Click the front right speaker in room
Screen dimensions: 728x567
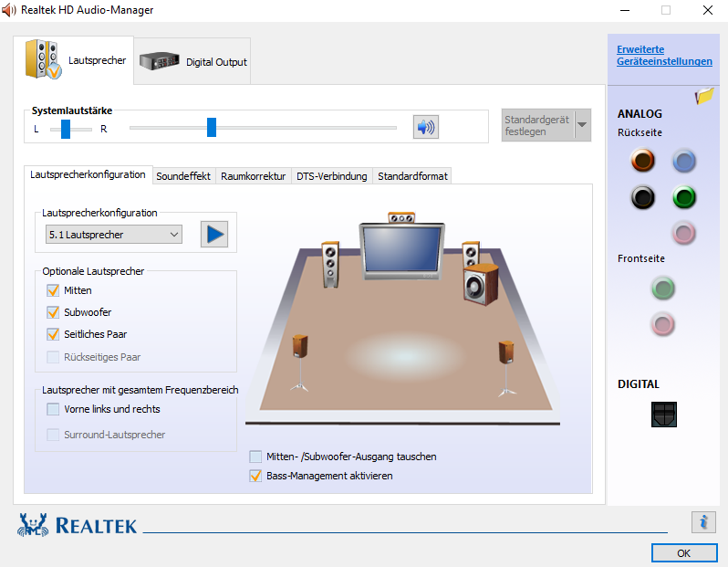click(471, 254)
